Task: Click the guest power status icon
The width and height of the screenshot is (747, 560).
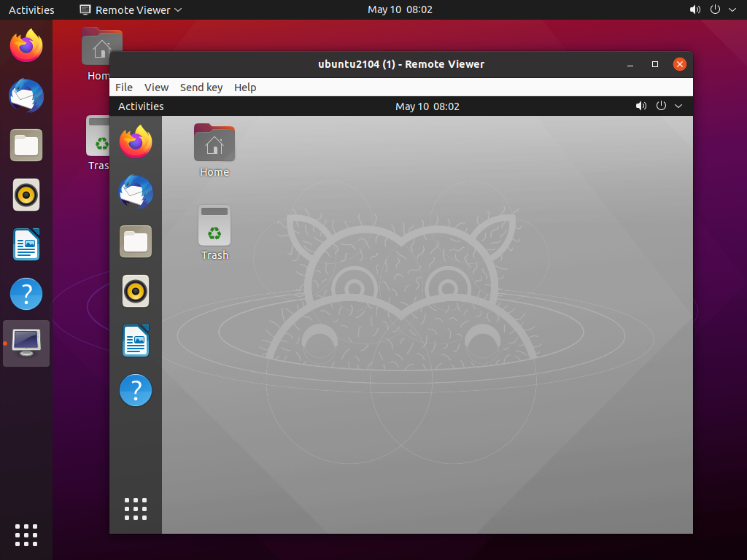Action: coord(661,106)
